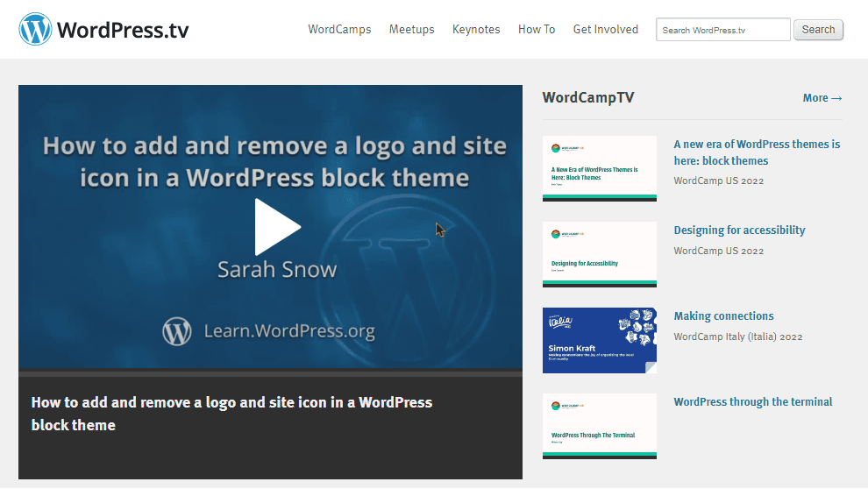This screenshot has width=868, height=489.
Task: Play the featured Sarah Snow video
Action: (x=277, y=227)
